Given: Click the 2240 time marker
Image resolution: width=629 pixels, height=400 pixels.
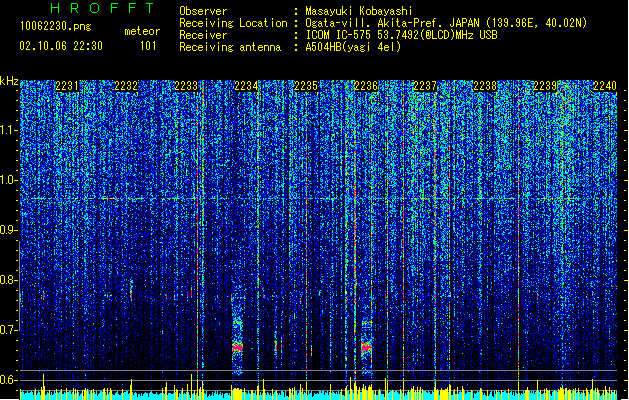Looking at the screenshot, I should pyautogui.click(x=605, y=86).
